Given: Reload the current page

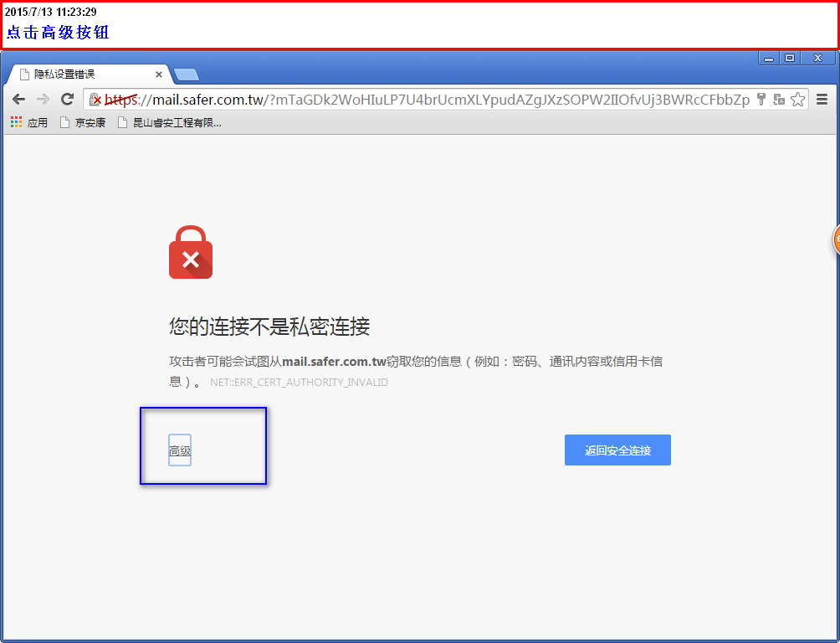Looking at the screenshot, I should pyautogui.click(x=67, y=99).
